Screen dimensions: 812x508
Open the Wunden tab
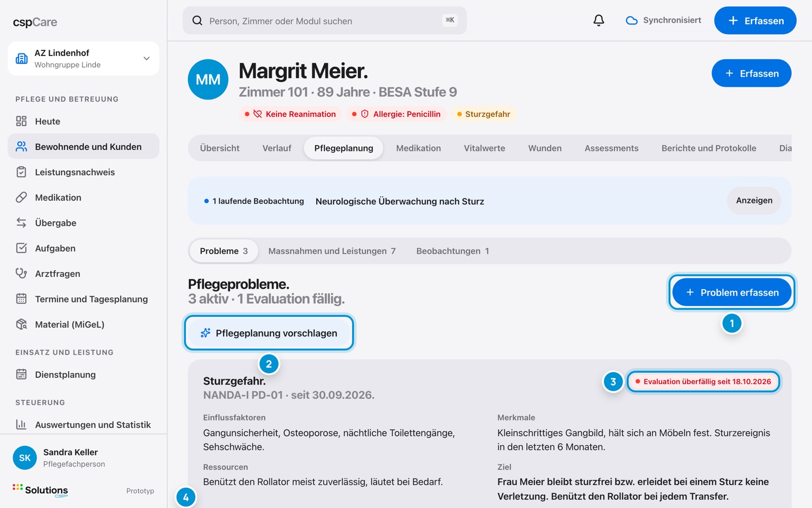point(545,148)
